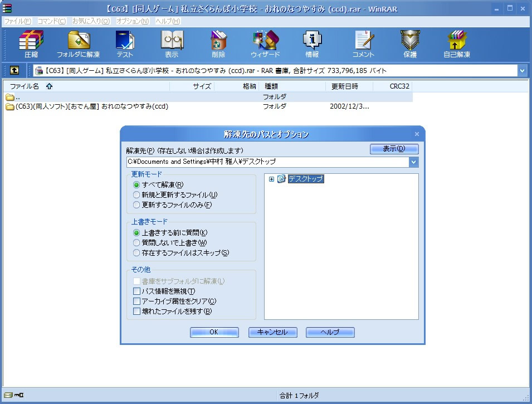Sort by CRC32 column header

pyautogui.click(x=393, y=86)
